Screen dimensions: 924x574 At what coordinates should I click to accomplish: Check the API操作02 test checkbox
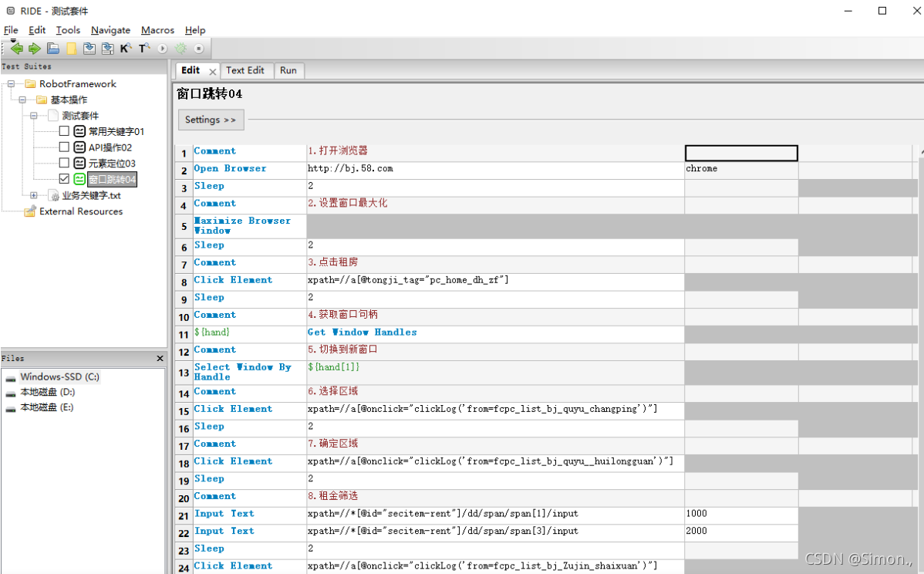(x=64, y=147)
